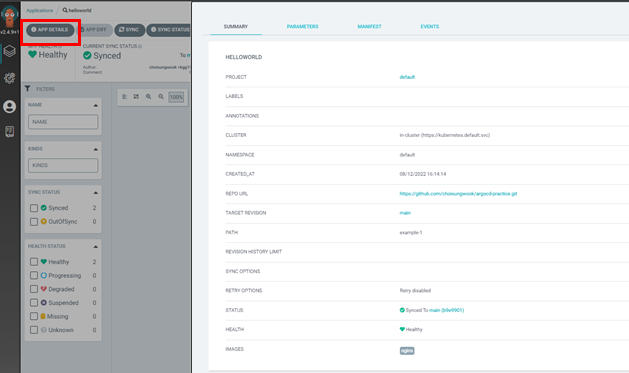The image size is (629, 373).
Task: Open the Settings gears icon in sidebar
Action: pos(10,78)
